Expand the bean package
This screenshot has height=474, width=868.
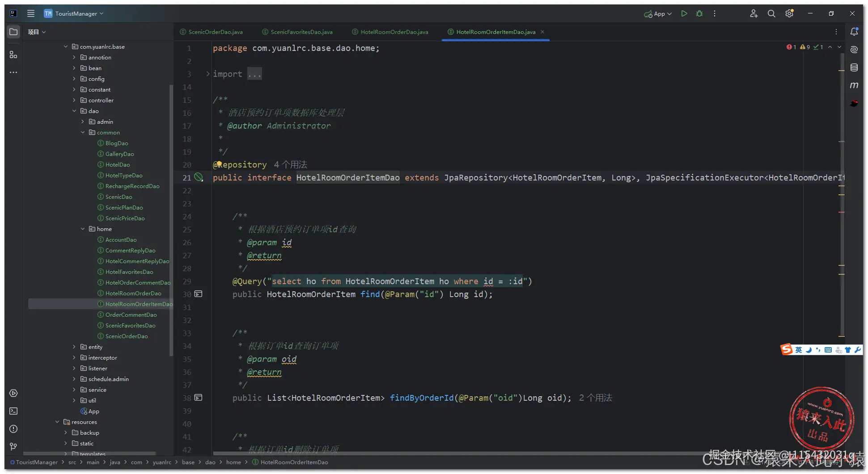74,68
